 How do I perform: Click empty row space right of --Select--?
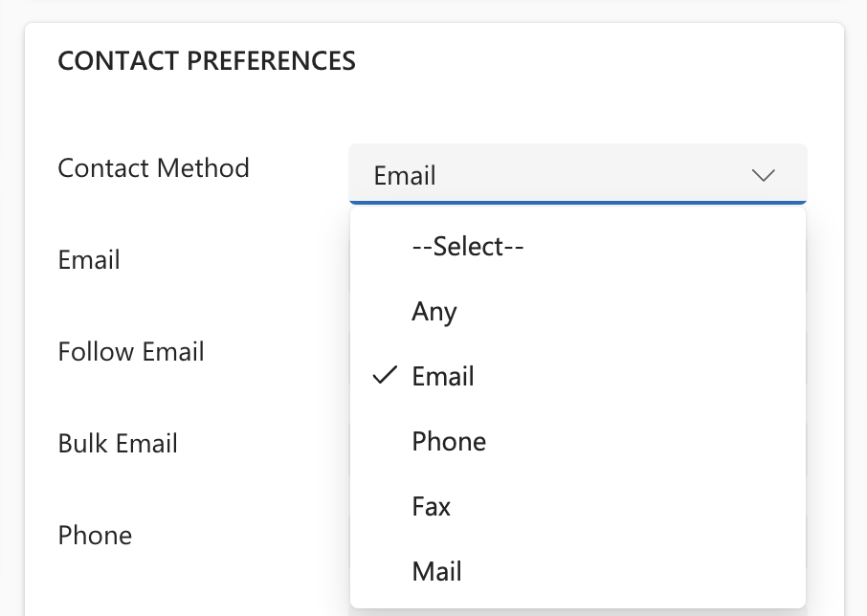point(670,247)
